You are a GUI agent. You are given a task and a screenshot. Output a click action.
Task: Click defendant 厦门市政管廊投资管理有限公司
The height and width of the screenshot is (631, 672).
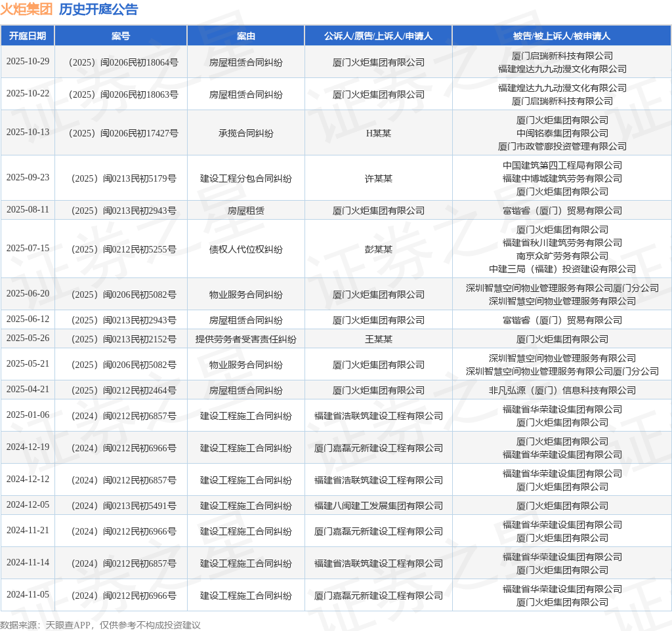(x=562, y=146)
